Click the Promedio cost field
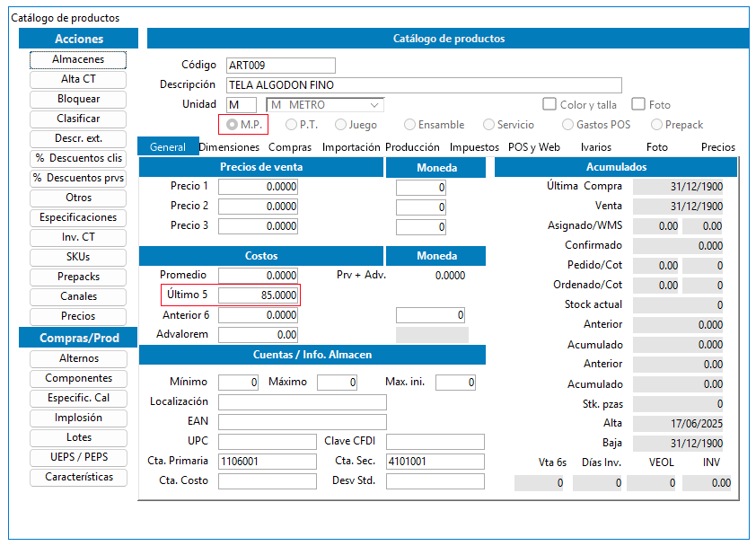 tap(258, 276)
